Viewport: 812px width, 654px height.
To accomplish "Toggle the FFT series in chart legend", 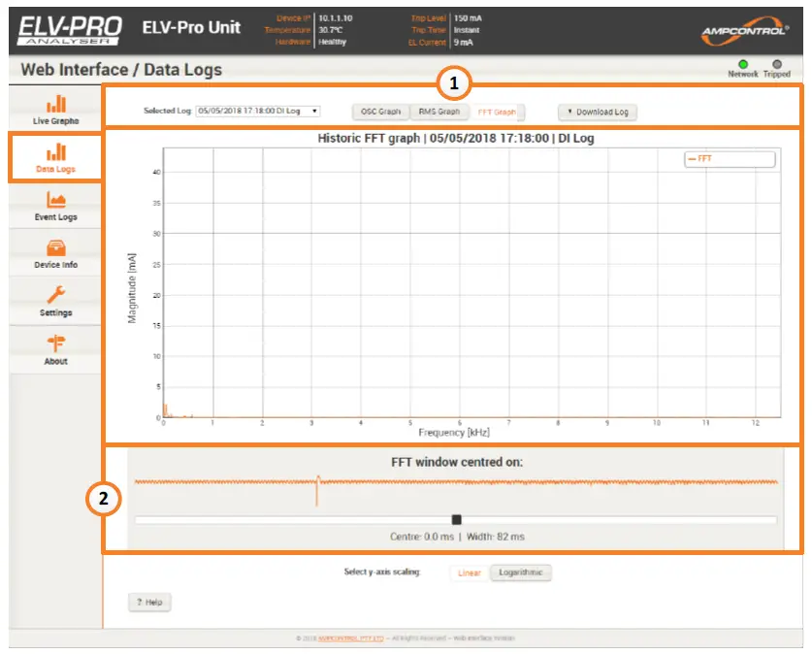I will (x=730, y=159).
